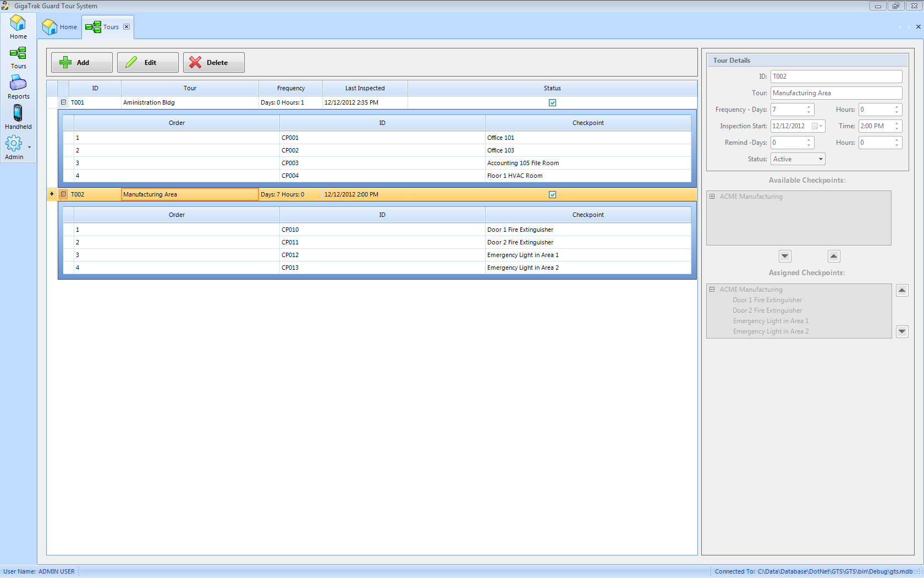Increase the Frequency Days stepper
924x578 pixels.
coord(809,107)
